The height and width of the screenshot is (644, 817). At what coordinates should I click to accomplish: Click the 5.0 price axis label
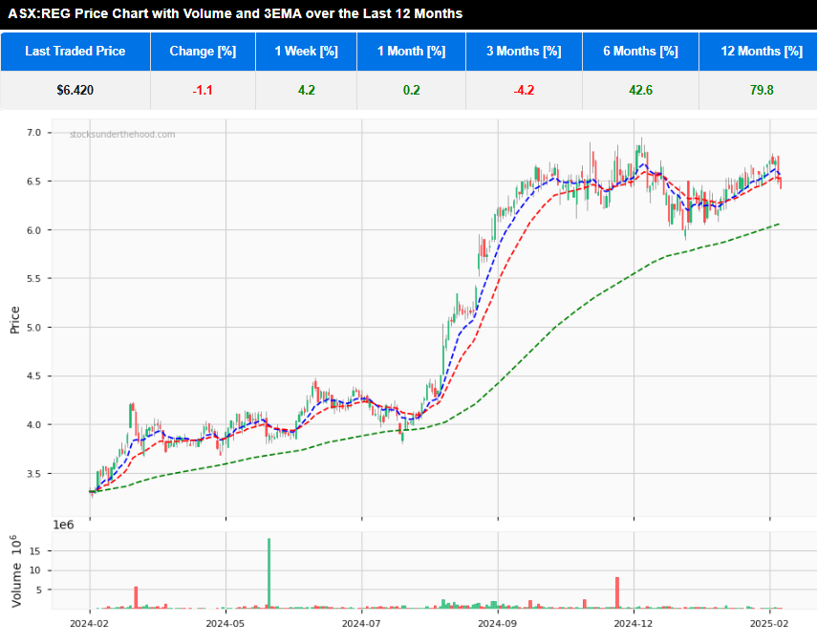pos(33,328)
